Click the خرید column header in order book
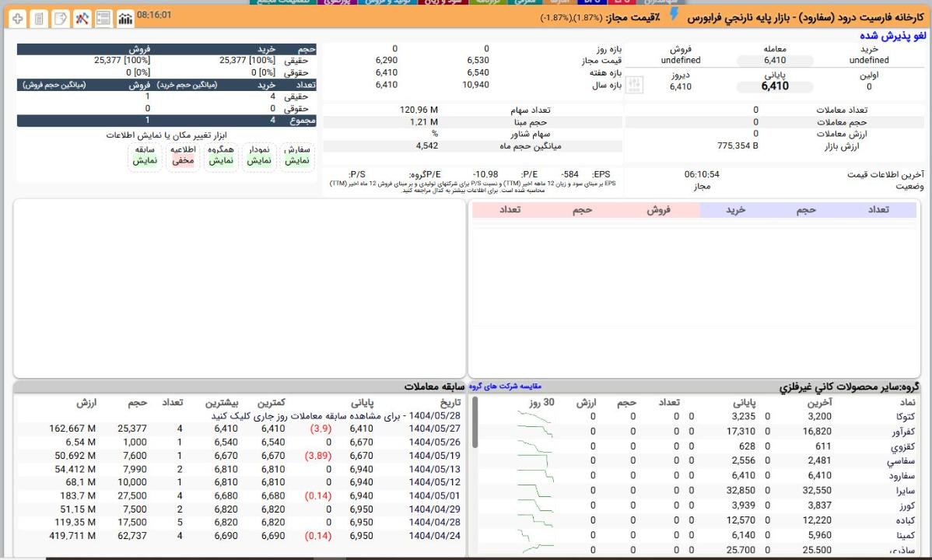This screenshot has width=932, height=560. coord(735,210)
